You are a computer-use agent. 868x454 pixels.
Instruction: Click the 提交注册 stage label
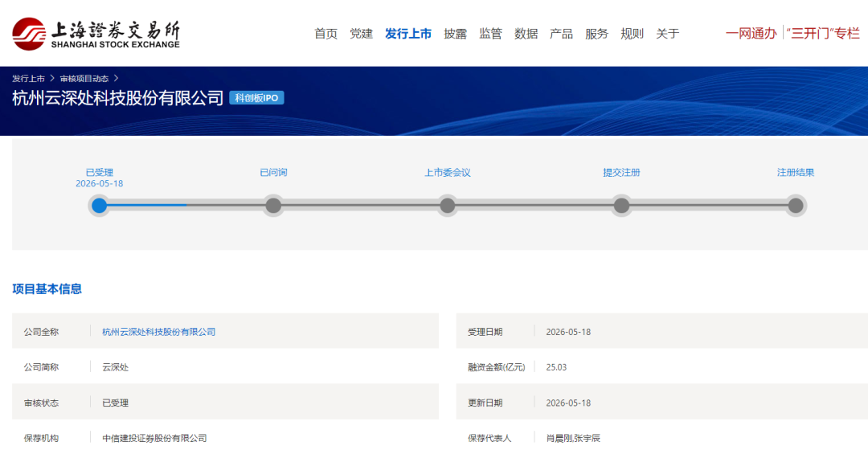click(621, 172)
